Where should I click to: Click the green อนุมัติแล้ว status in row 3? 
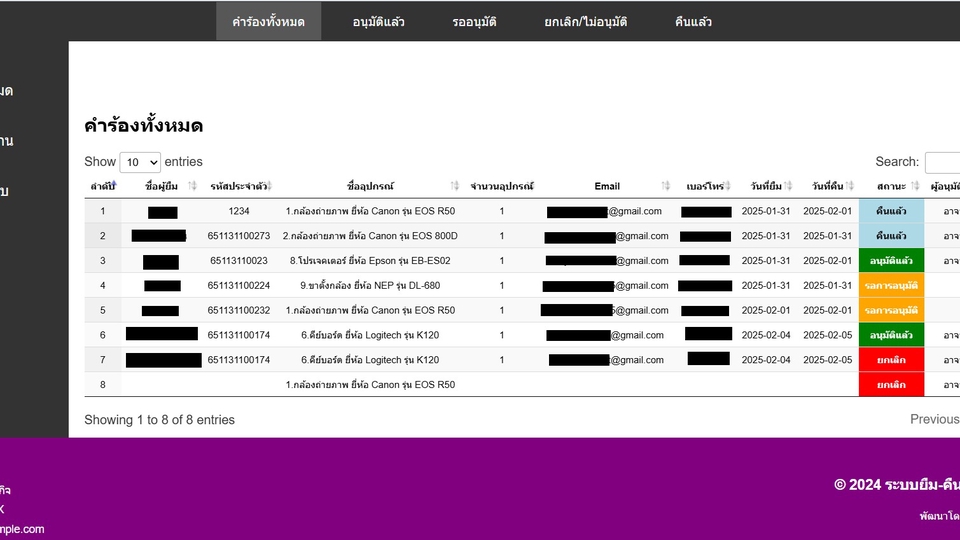pos(891,261)
